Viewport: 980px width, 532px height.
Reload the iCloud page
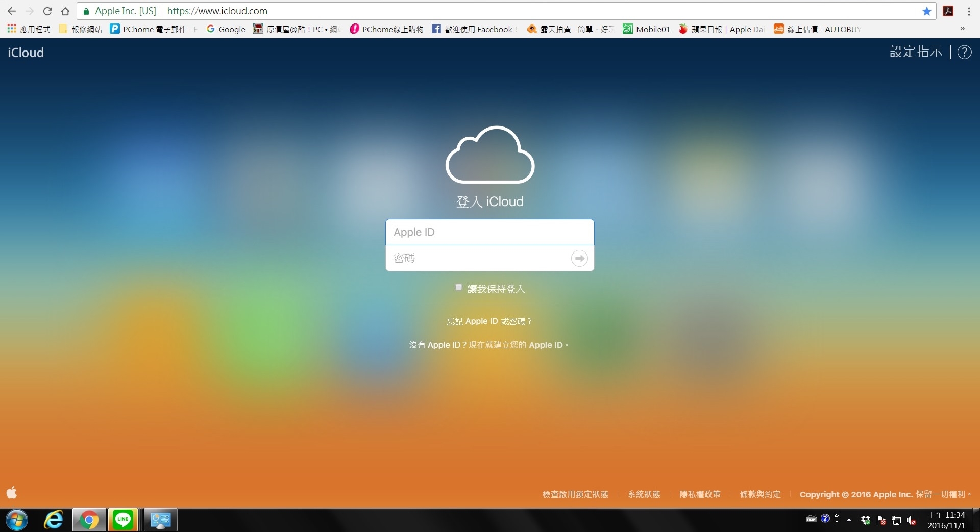pos(47,11)
